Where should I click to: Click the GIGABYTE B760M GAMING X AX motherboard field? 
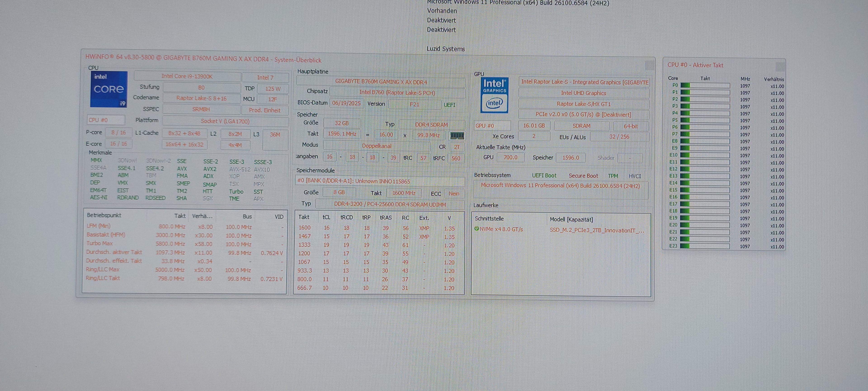(x=381, y=82)
